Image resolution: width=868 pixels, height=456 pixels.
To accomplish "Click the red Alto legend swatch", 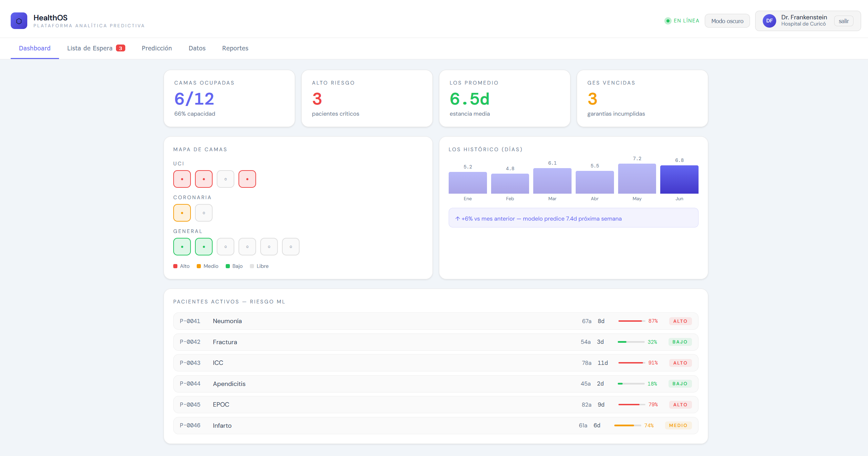I will point(175,266).
